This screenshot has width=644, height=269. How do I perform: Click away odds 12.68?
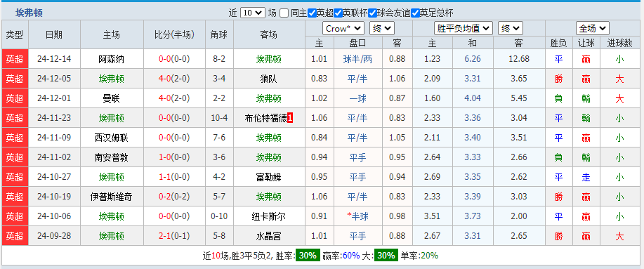pyautogui.click(x=519, y=59)
